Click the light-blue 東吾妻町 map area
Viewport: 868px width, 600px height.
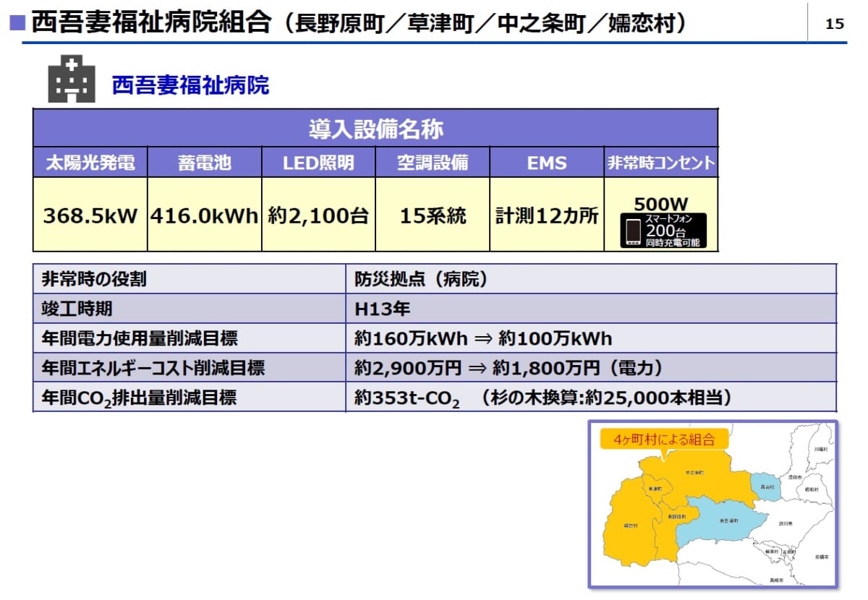pyautogui.click(x=728, y=520)
